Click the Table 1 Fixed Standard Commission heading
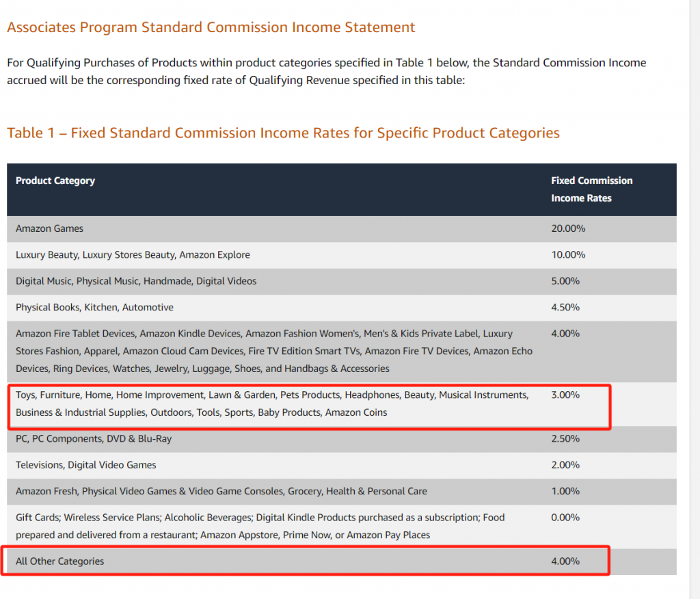The height and width of the screenshot is (599, 700). click(x=283, y=133)
